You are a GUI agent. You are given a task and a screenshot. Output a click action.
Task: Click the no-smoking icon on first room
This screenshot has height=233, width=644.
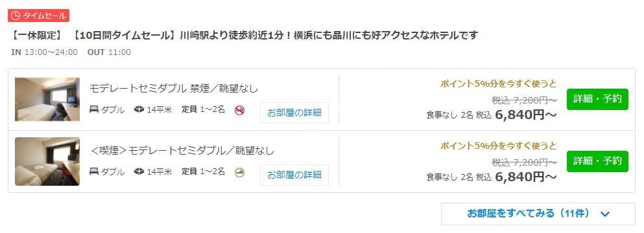[x=239, y=110]
